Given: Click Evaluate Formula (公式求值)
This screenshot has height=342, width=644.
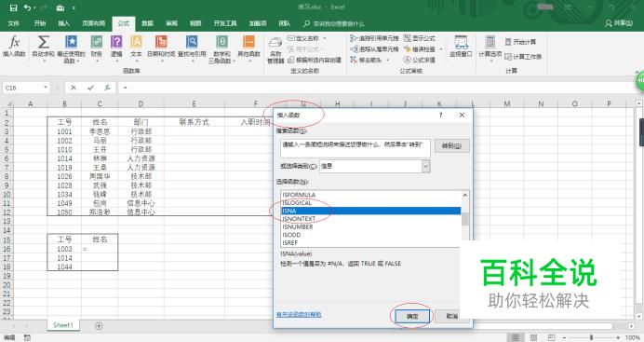Looking at the screenshot, I should point(420,60).
